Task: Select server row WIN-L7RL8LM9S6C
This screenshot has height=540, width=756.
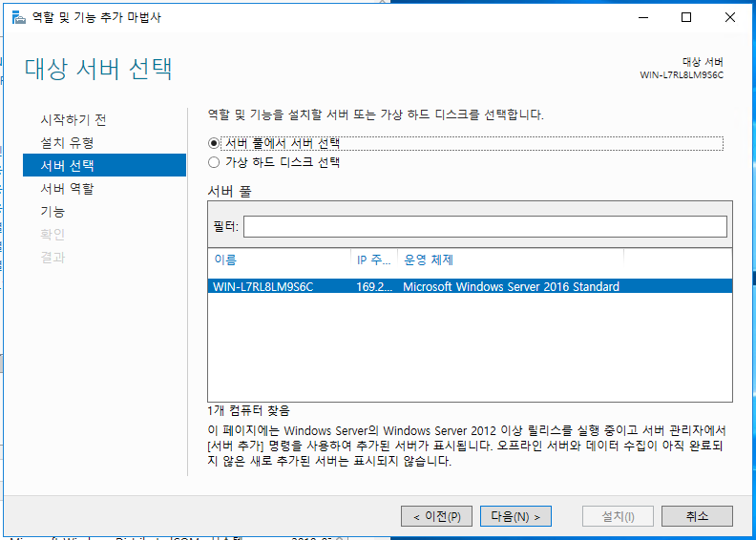Action: coord(470,286)
